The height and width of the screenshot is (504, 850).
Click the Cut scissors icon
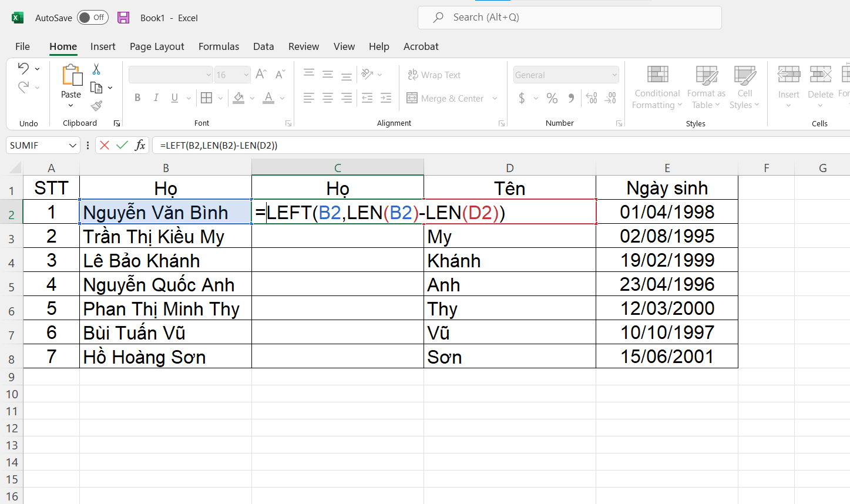click(x=96, y=69)
